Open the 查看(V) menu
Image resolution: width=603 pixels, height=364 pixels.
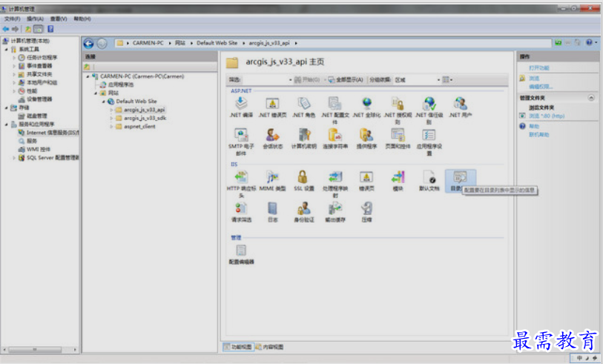[59, 19]
